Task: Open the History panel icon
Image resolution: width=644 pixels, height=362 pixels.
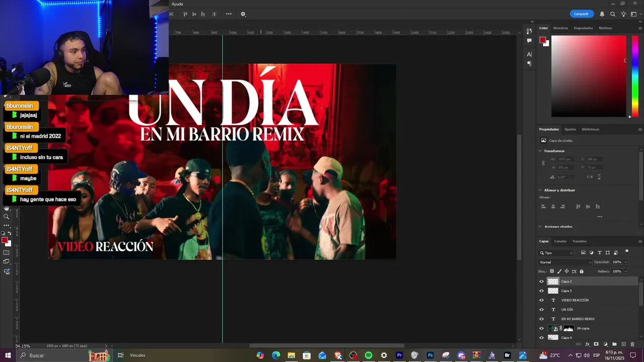Action: (529, 31)
